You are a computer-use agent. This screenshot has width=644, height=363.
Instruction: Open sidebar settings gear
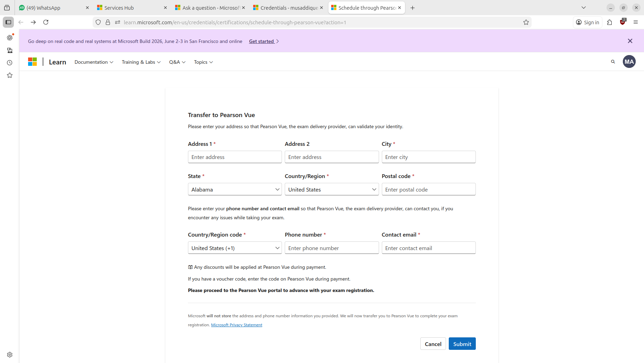(x=10, y=355)
